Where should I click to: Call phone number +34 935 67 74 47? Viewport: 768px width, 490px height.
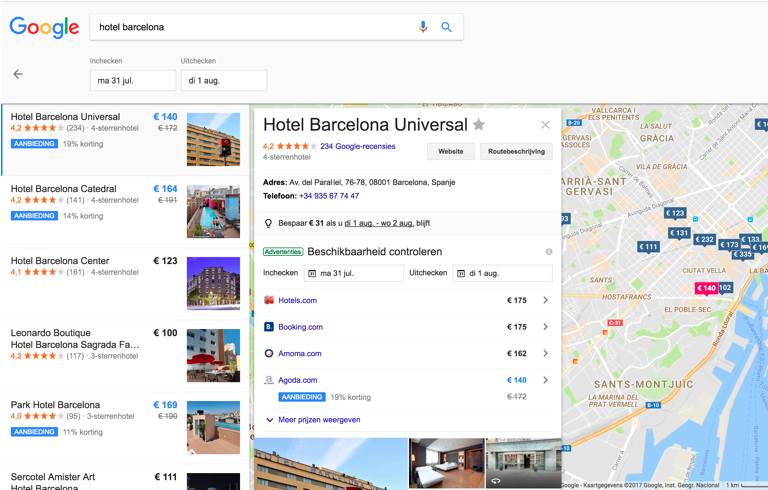pos(329,196)
